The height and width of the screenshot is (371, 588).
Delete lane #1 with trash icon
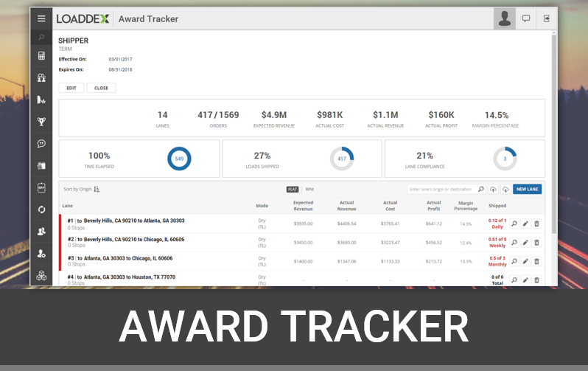point(536,223)
